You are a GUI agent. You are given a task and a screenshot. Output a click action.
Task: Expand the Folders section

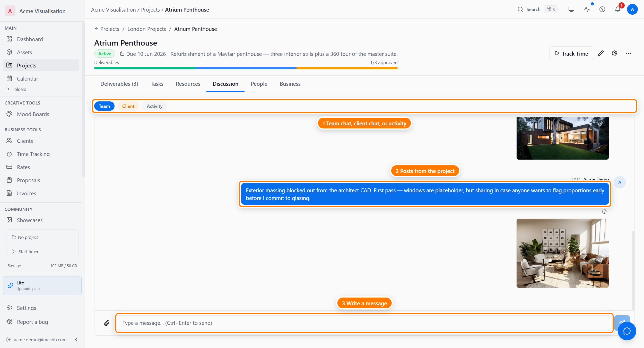(x=16, y=89)
